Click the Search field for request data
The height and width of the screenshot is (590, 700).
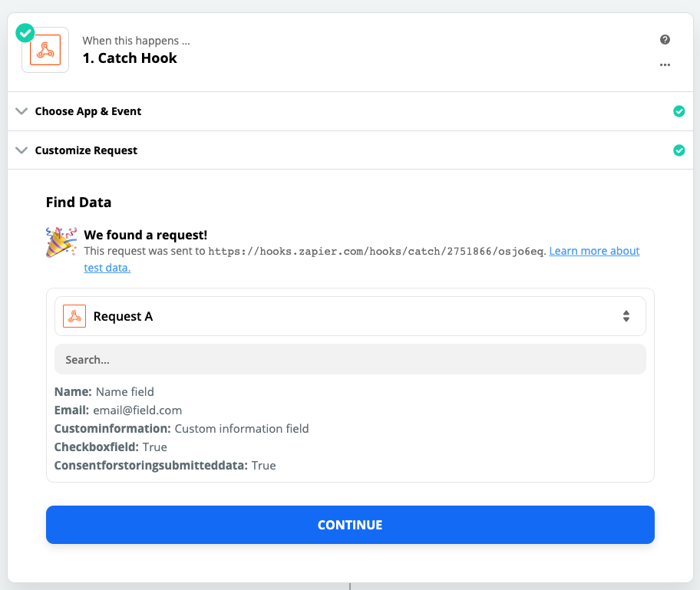point(350,359)
